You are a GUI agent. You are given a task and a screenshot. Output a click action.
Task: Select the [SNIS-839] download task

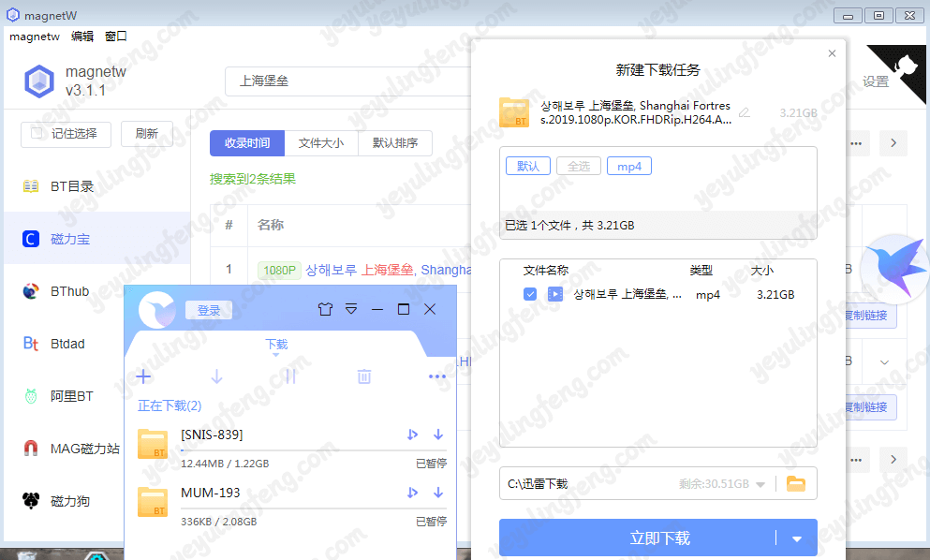291,448
